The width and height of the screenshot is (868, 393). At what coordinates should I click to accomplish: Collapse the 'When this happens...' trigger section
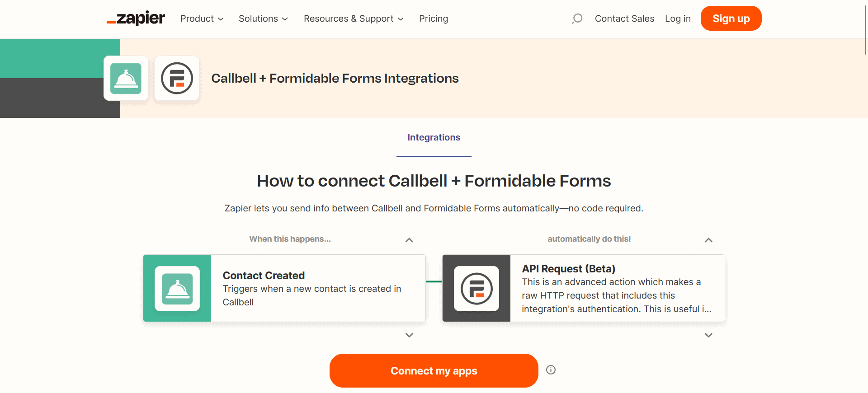click(x=409, y=240)
